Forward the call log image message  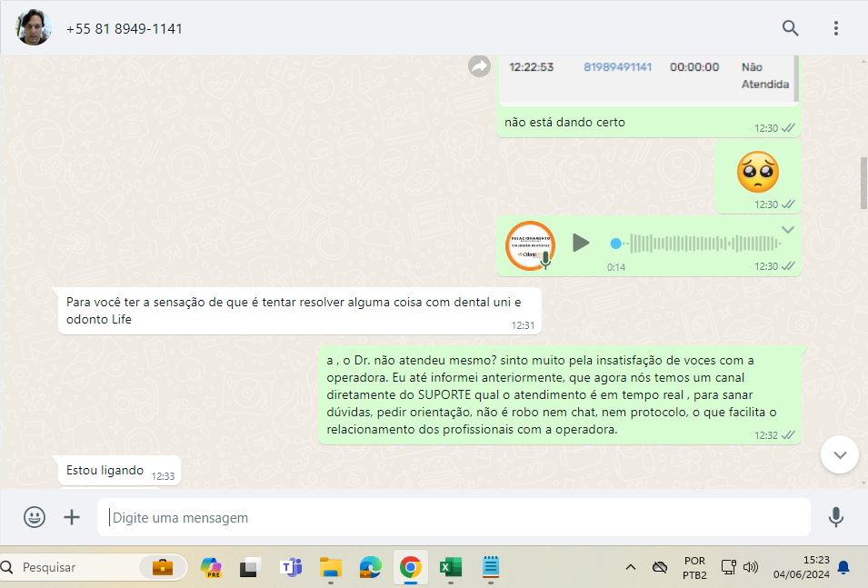479,66
